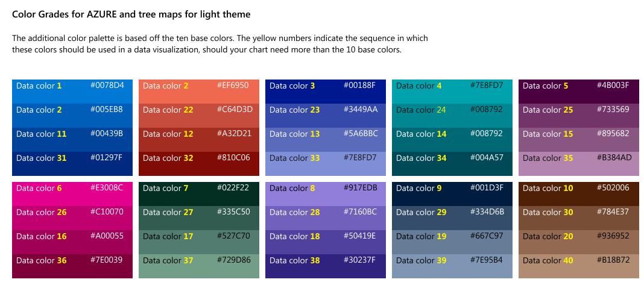644x297 pixels.
Task: Select the Data color 11 blue swatch
Action: 72,139
